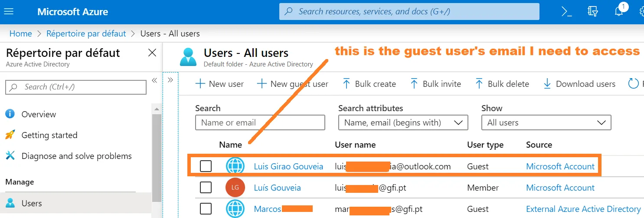
Task: Tick the checkbox for Luís Gouveia
Action: pyautogui.click(x=206, y=188)
